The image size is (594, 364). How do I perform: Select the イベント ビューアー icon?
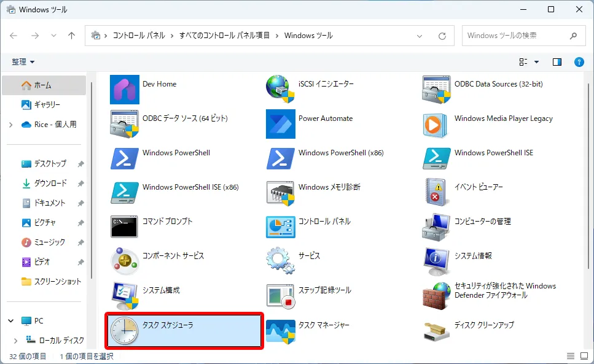pyautogui.click(x=436, y=192)
